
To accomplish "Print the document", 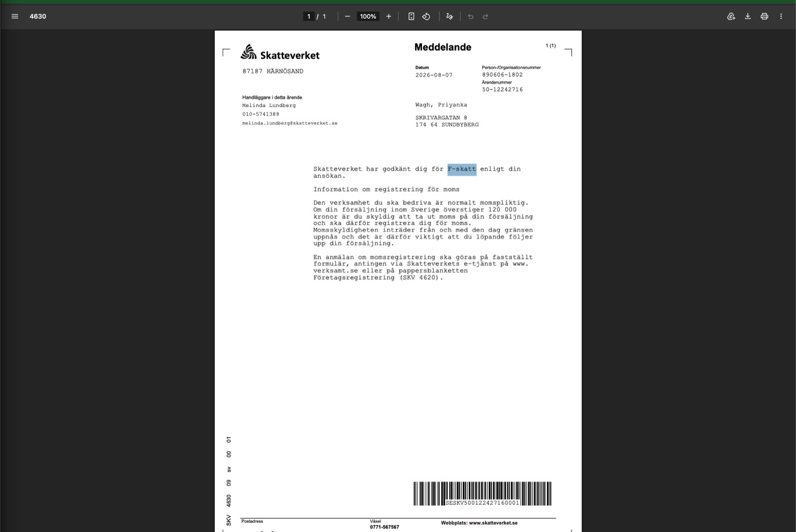I will click(x=764, y=16).
